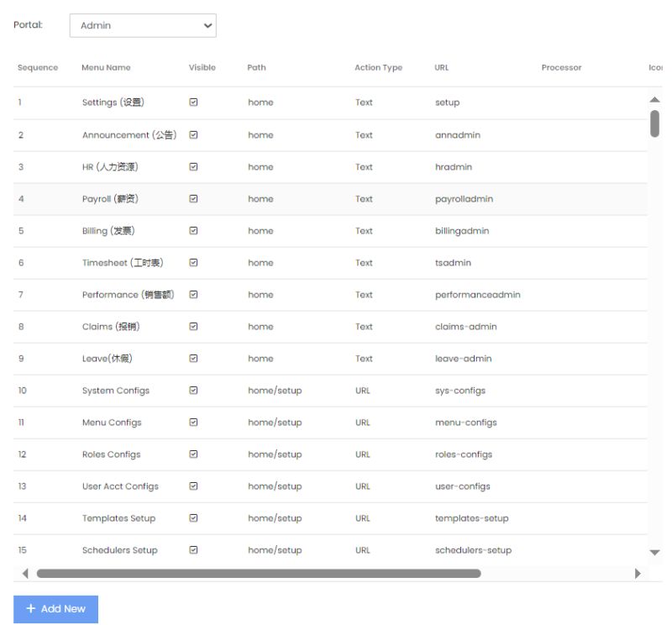Disable the Visible checkbox for HR (人力资源)
The image size is (672, 625).
(x=195, y=166)
